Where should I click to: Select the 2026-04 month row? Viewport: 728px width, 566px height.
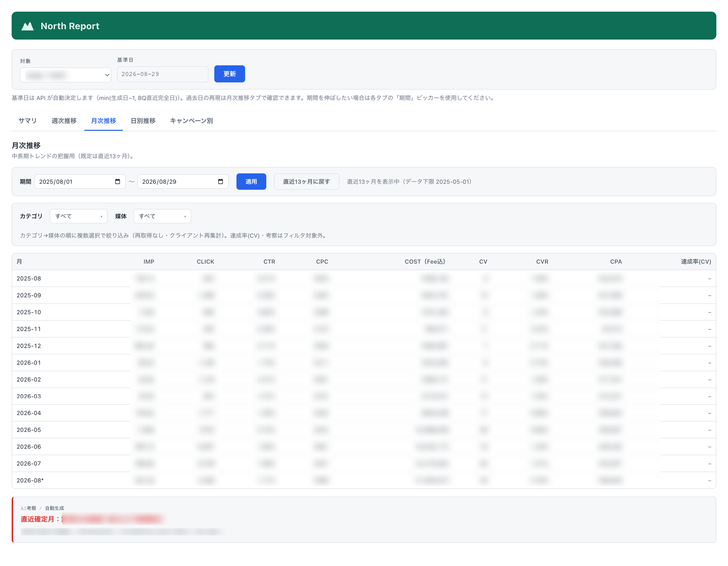click(x=364, y=413)
